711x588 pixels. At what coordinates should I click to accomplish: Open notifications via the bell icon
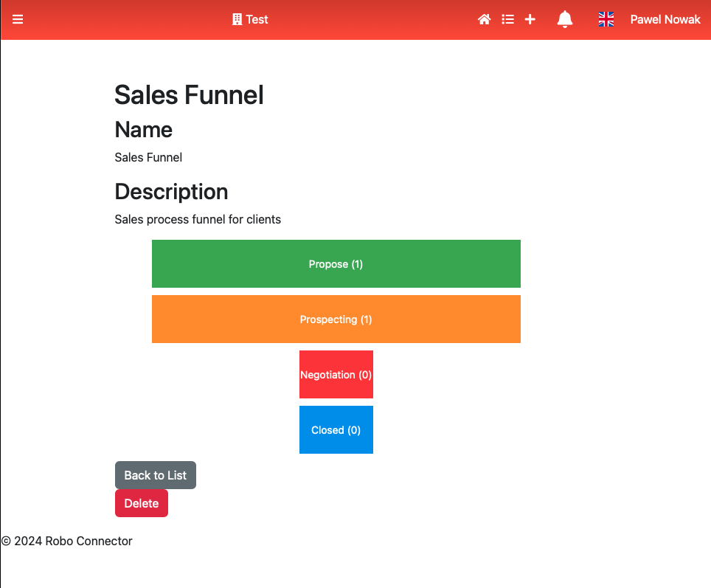(x=565, y=19)
